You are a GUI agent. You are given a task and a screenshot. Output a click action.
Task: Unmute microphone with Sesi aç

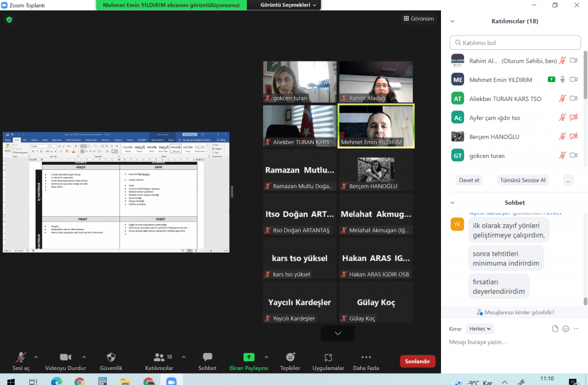[x=21, y=357]
